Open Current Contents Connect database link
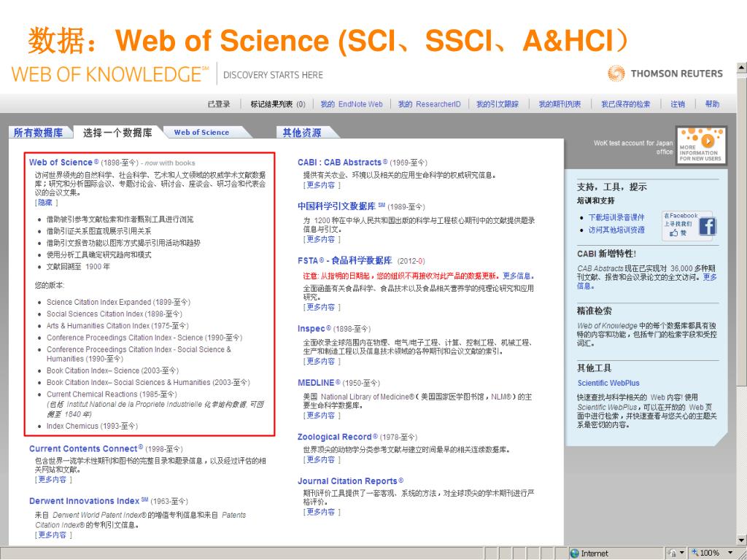This screenshot has height=560, width=747. pyautogui.click(x=86, y=448)
